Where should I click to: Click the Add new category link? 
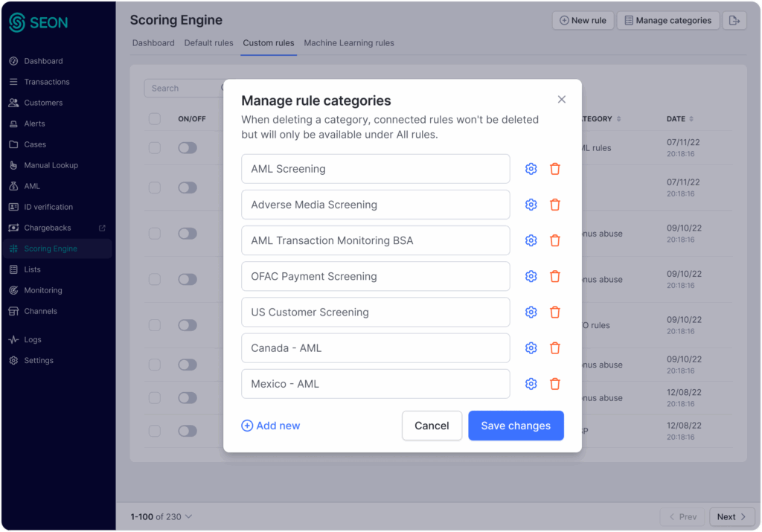271,426
